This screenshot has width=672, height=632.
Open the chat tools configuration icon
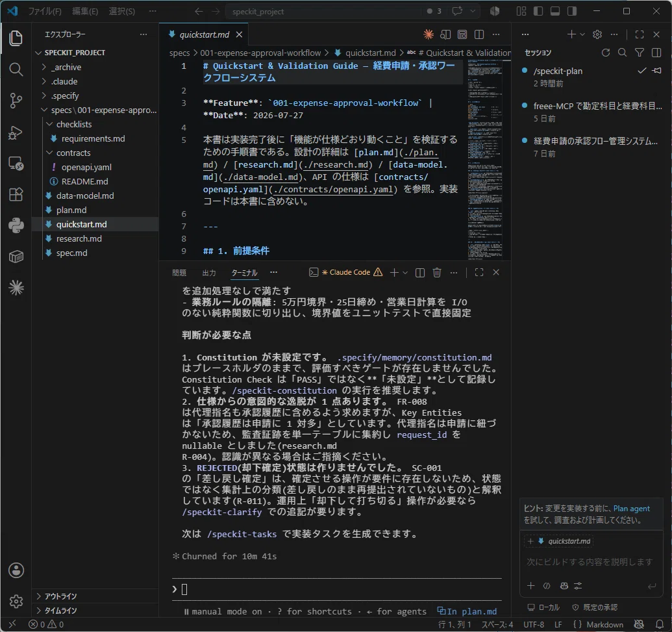578,586
